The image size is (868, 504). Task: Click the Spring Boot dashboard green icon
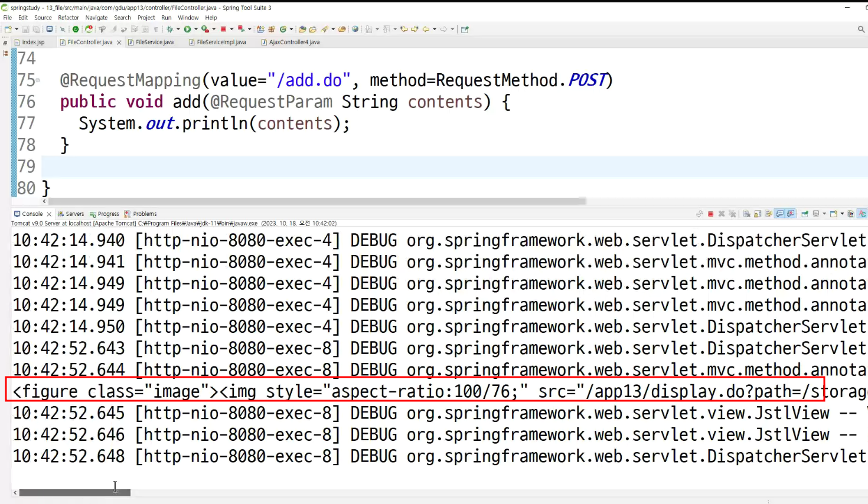point(76,29)
